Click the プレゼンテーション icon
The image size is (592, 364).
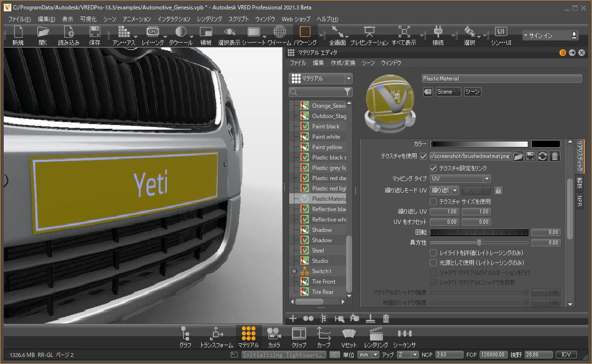pos(369,32)
